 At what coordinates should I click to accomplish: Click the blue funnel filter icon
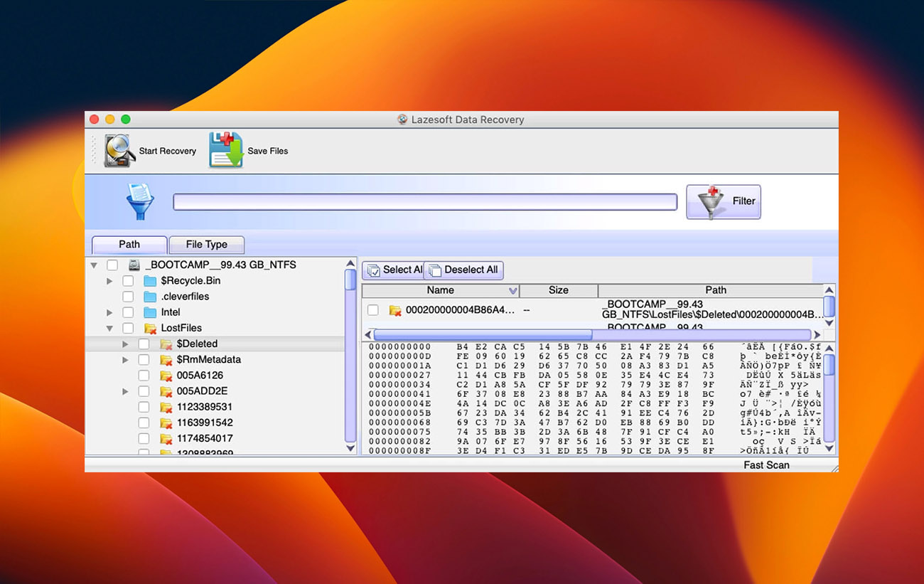pyautogui.click(x=139, y=201)
